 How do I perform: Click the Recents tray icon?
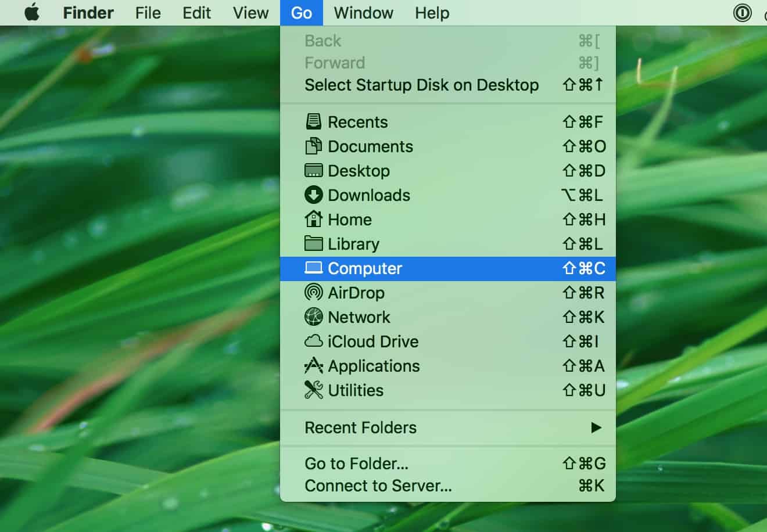(x=313, y=122)
